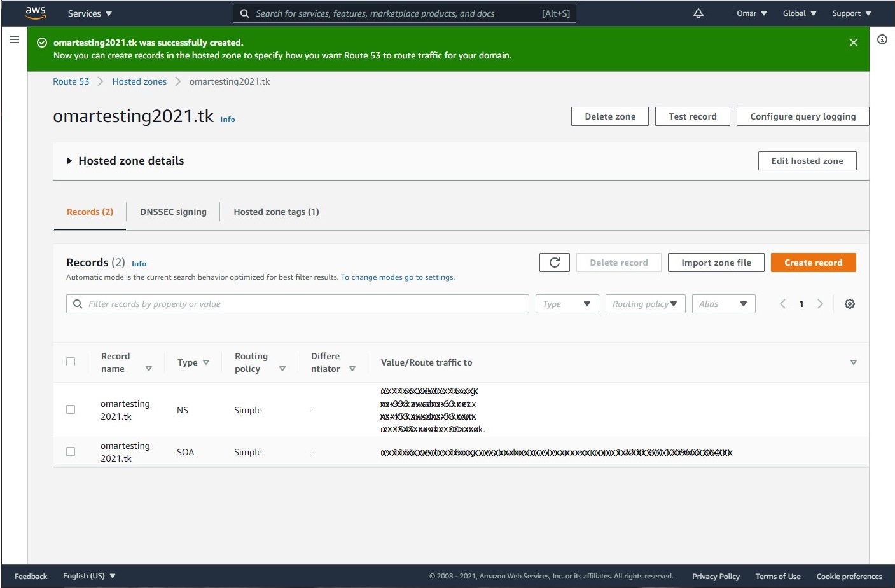Open the info panel icon
The height and width of the screenshot is (588, 895).
[x=882, y=39]
